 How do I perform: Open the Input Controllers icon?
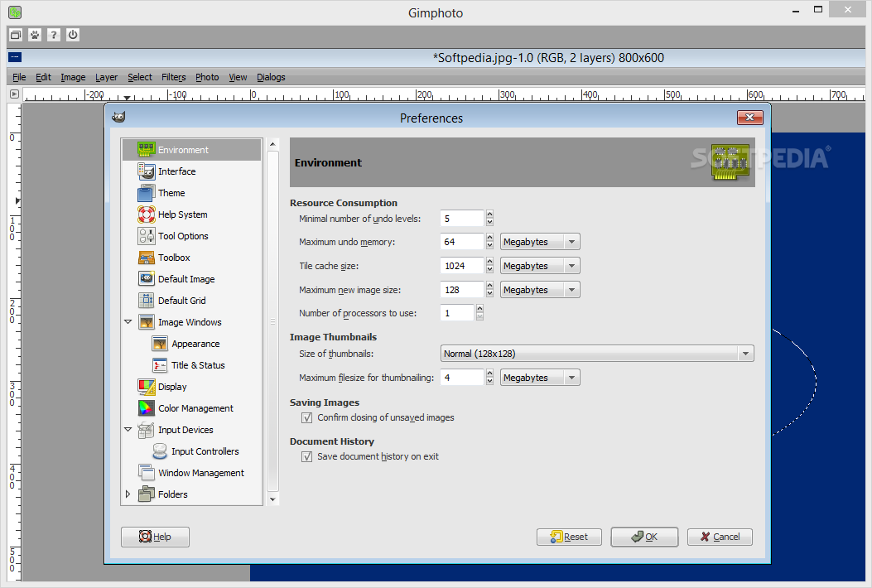(x=160, y=451)
